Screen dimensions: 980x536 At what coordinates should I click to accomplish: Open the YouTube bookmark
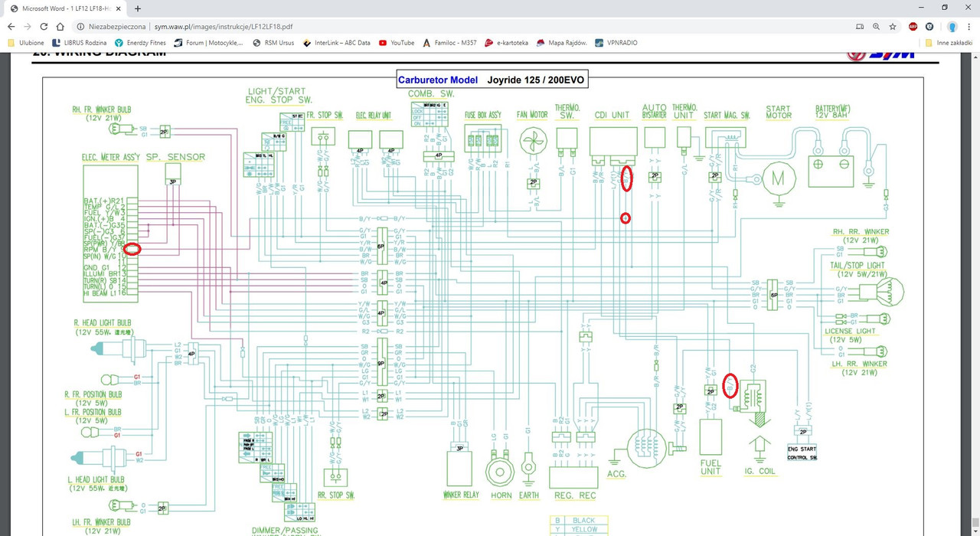coord(397,43)
